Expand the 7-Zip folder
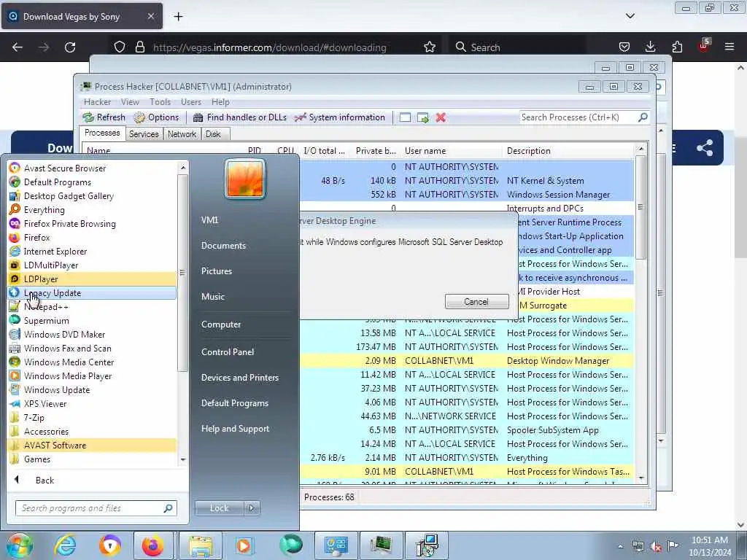 click(93, 417)
